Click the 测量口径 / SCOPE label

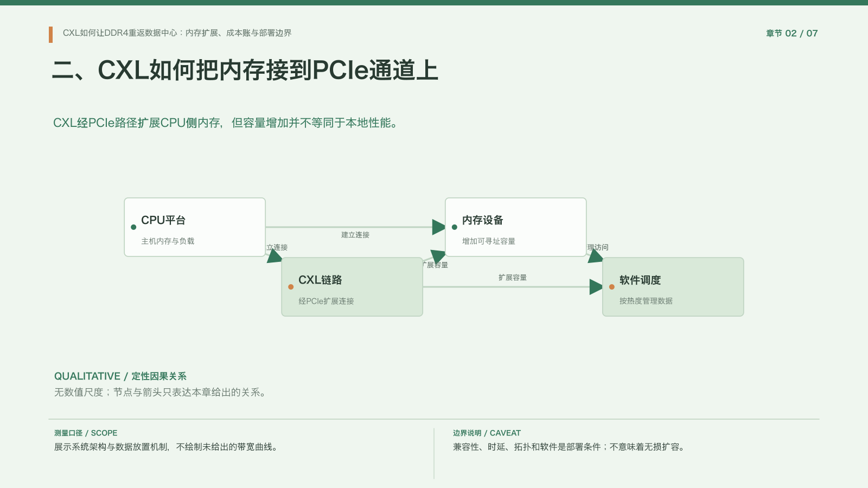pos(86,433)
